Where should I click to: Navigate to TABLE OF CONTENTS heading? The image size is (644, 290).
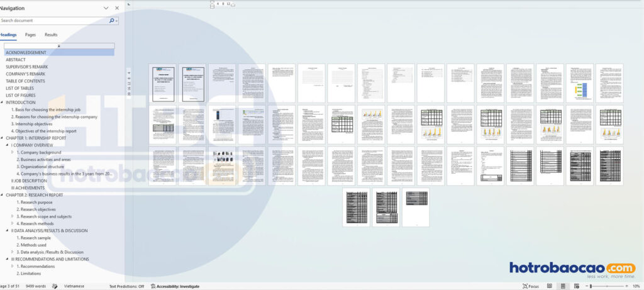(25, 81)
